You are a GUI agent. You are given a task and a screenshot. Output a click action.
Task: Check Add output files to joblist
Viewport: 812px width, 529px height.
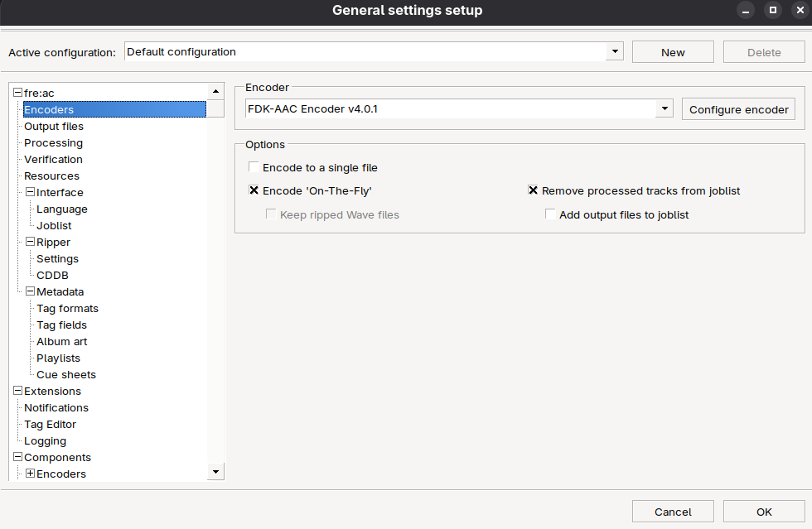pyautogui.click(x=550, y=215)
